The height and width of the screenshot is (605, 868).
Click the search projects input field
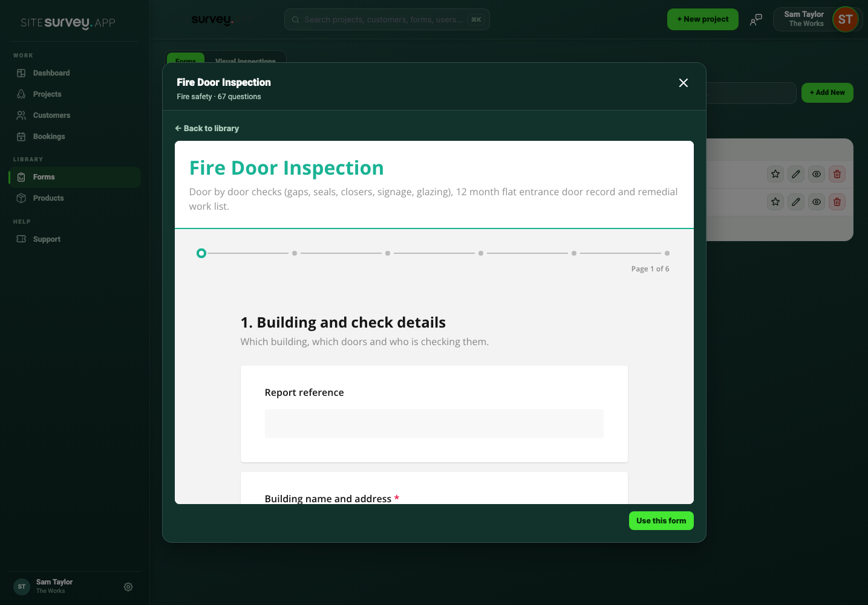(x=387, y=19)
